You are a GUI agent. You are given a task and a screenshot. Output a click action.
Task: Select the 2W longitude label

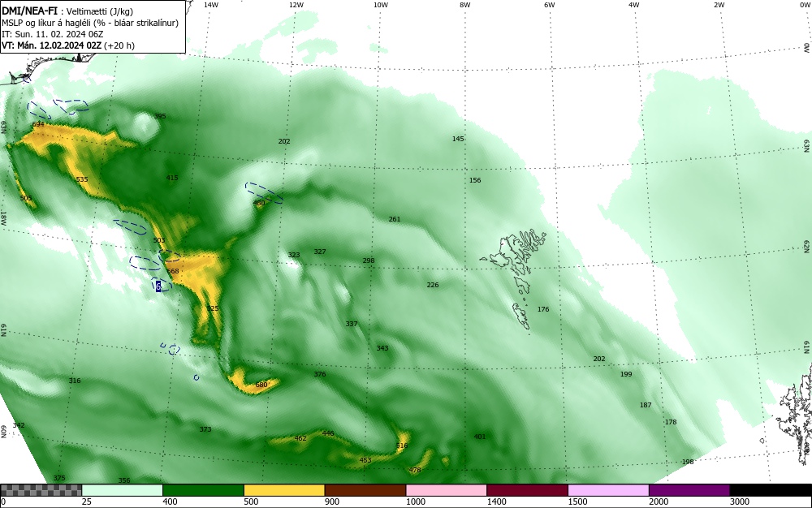(719, 5)
